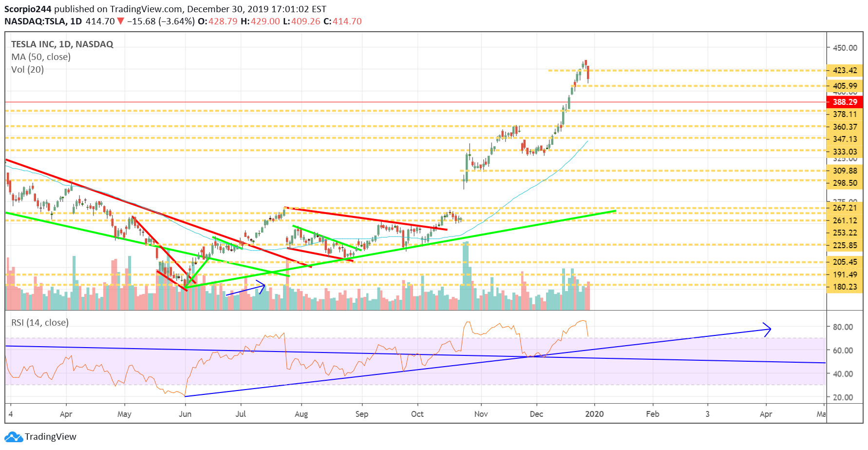Click the Nov time axis label
The width and height of the screenshot is (868, 450).
tap(481, 414)
